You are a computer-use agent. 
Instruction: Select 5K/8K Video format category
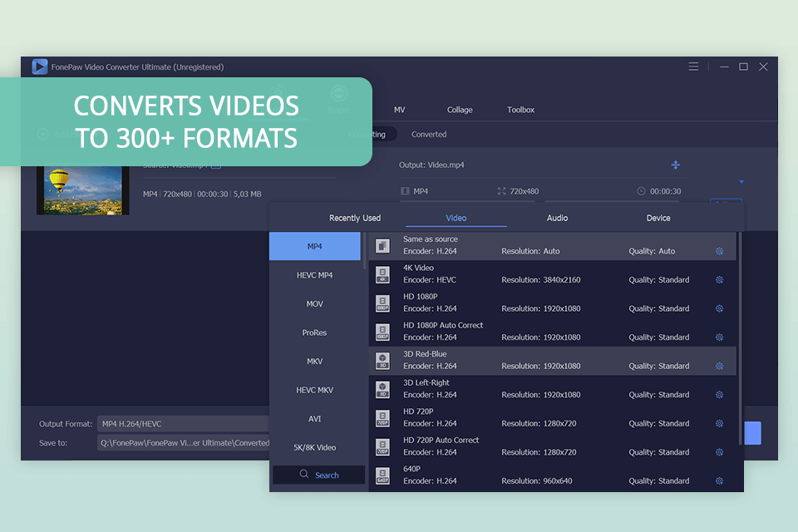click(314, 447)
